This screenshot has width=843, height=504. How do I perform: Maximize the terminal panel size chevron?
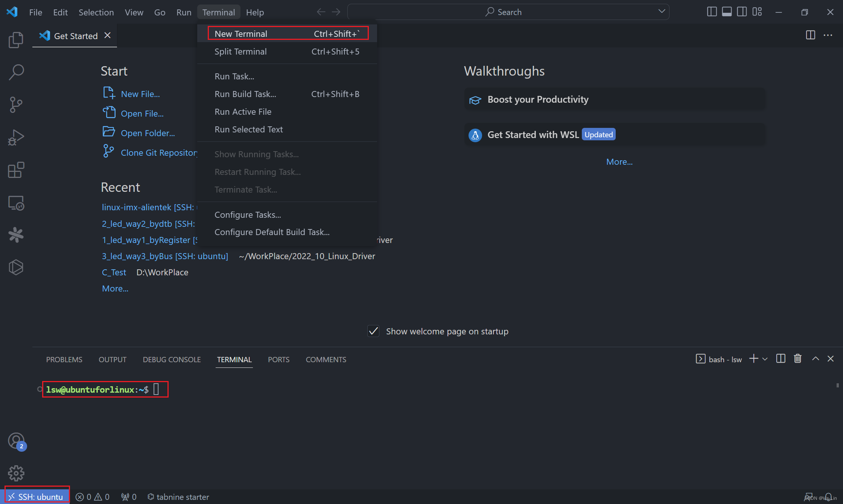[x=816, y=359]
